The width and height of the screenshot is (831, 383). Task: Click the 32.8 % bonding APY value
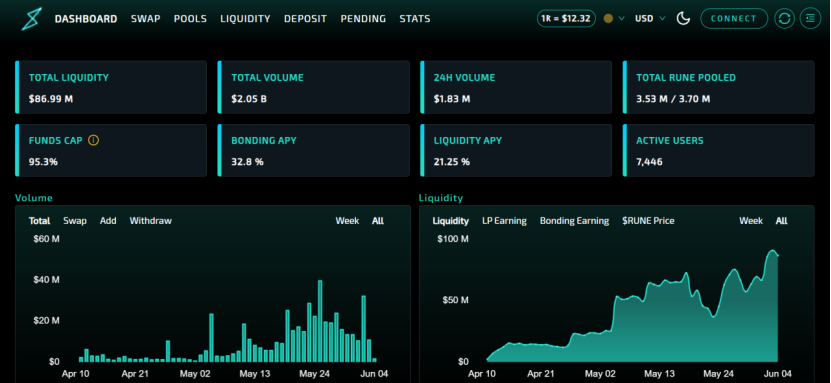[247, 162]
